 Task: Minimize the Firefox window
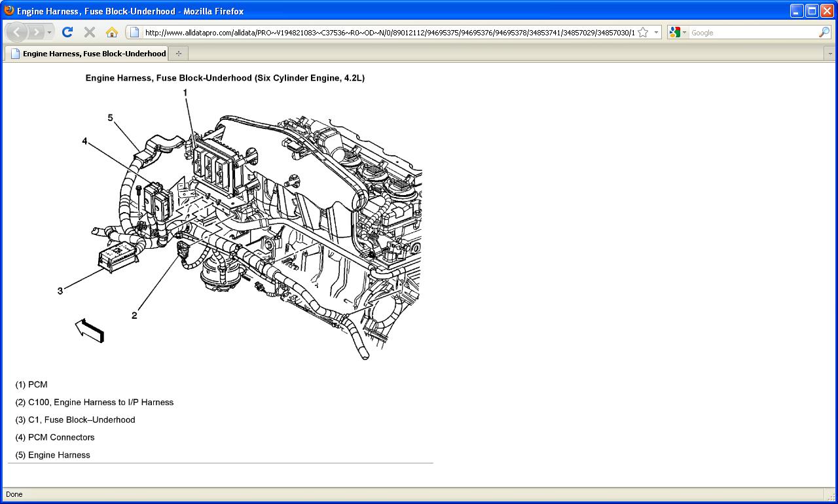797,10
